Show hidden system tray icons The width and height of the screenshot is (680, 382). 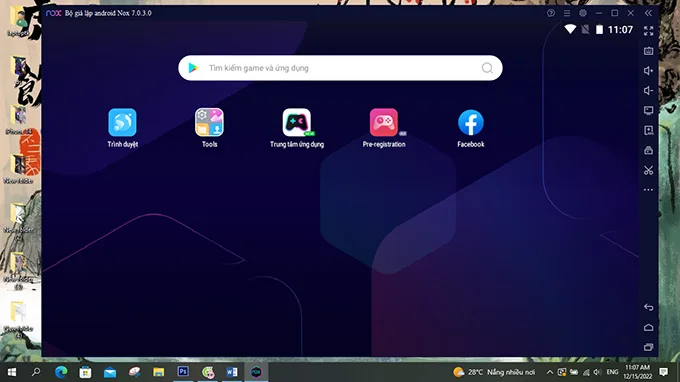point(550,372)
